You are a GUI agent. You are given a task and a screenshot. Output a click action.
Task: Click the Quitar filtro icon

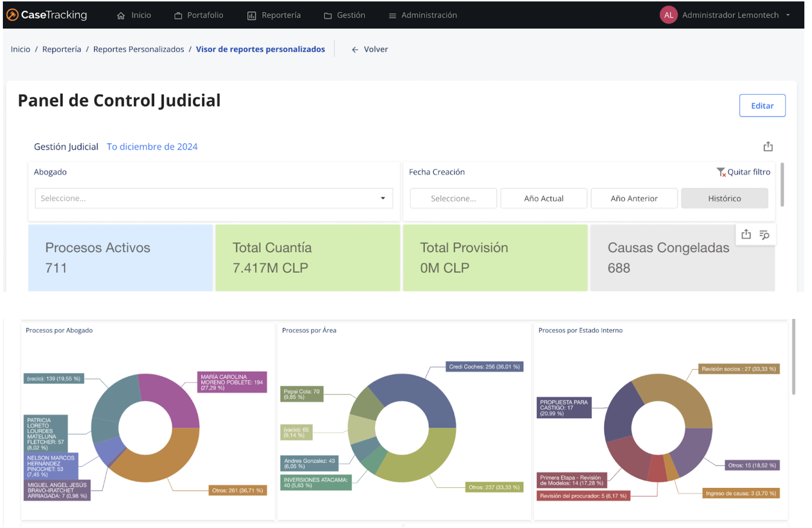721,172
